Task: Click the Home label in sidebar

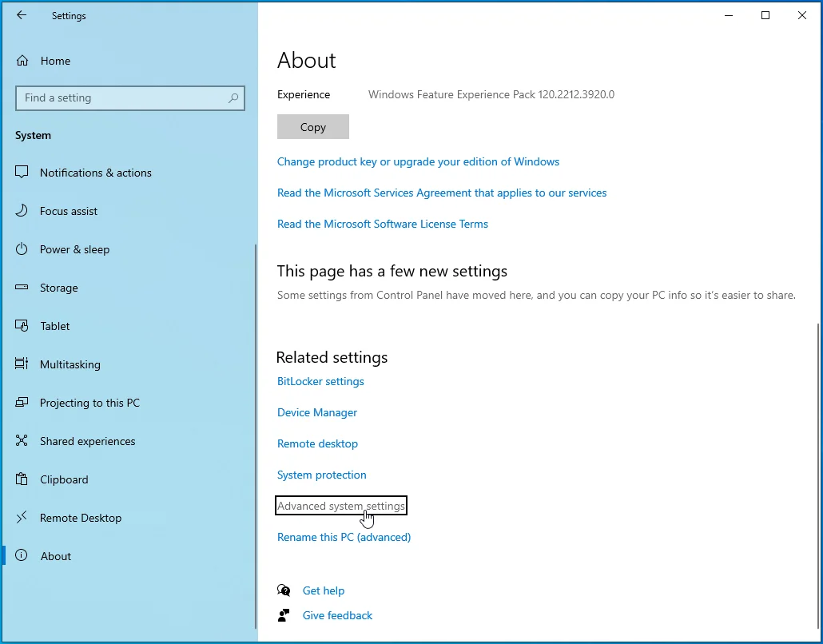Action: pyautogui.click(x=55, y=61)
